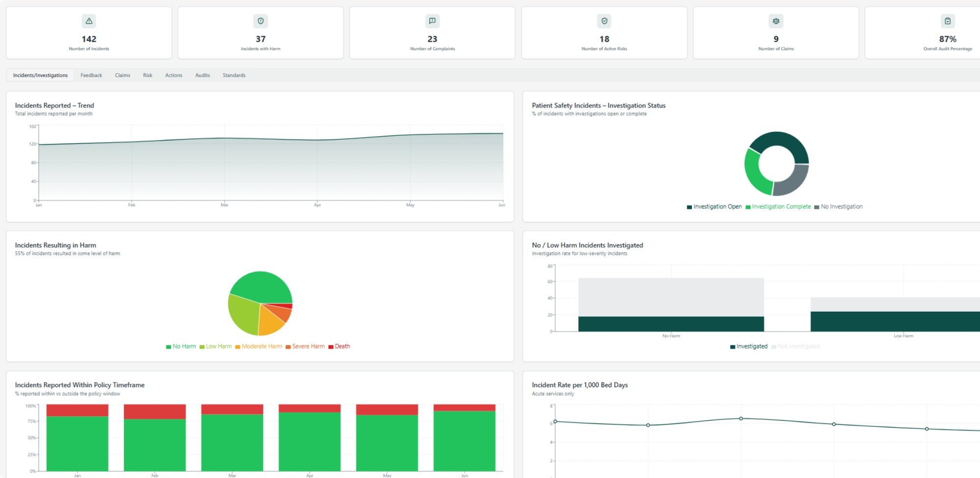The width and height of the screenshot is (980, 478).
Task: Open the Actions tab
Action: (173, 75)
